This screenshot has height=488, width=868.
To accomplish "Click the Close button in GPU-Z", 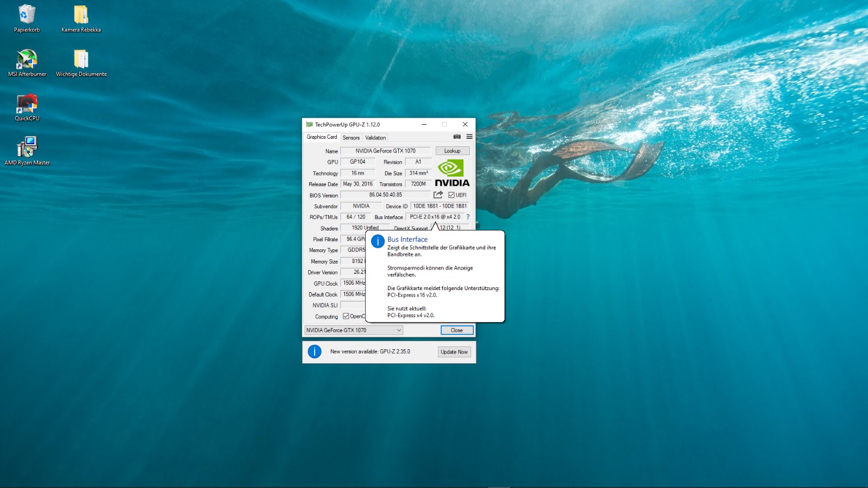I will click(x=457, y=330).
